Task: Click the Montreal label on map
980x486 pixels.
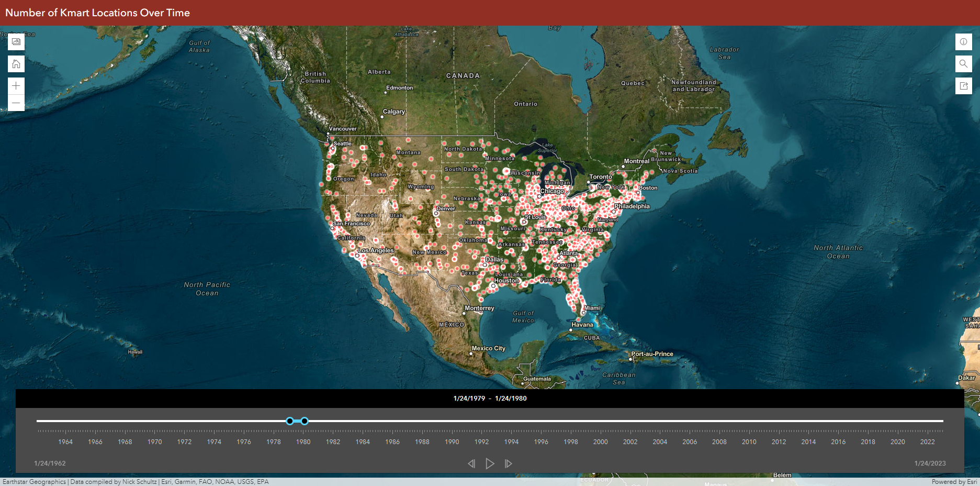Action: coord(636,161)
